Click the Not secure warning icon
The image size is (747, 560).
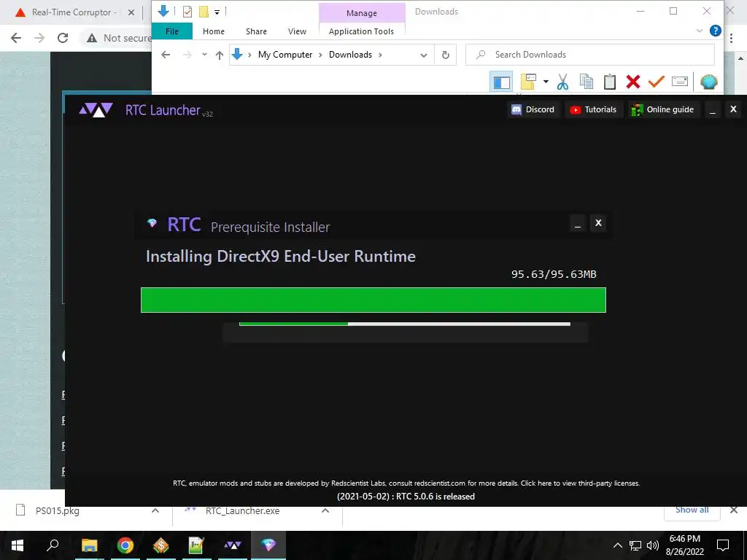pos(92,38)
